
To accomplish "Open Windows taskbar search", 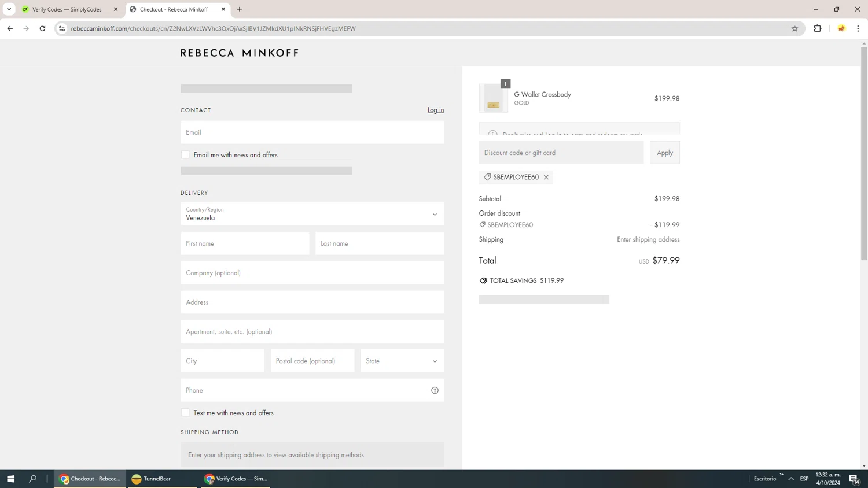I will click(x=33, y=479).
